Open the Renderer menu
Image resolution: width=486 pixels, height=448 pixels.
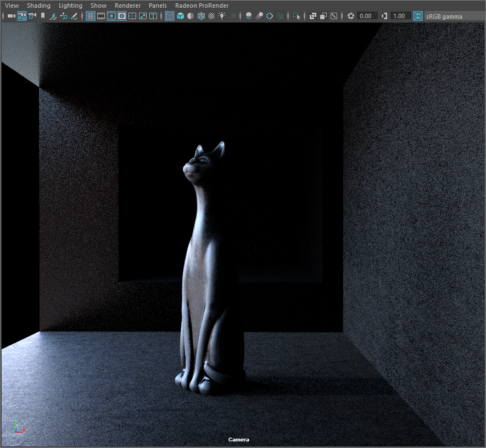pos(127,5)
